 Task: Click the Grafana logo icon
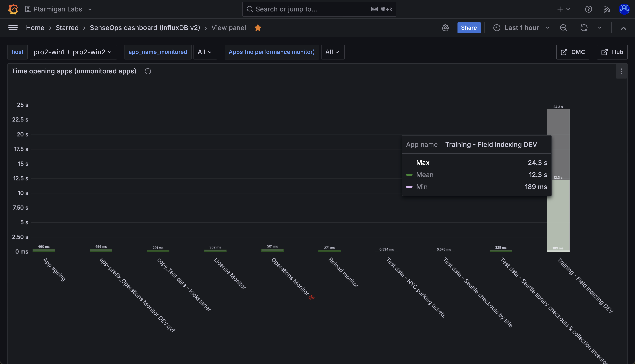pyautogui.click(x=13, y=9)
